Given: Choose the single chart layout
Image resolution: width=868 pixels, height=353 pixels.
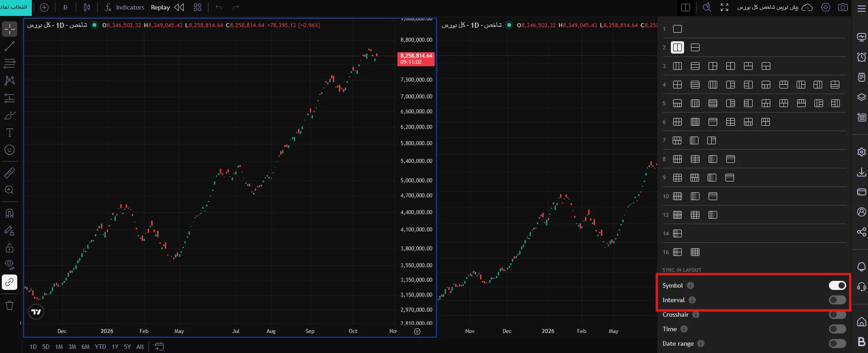Looking at the screenshot, I should (x=677, y=29).
